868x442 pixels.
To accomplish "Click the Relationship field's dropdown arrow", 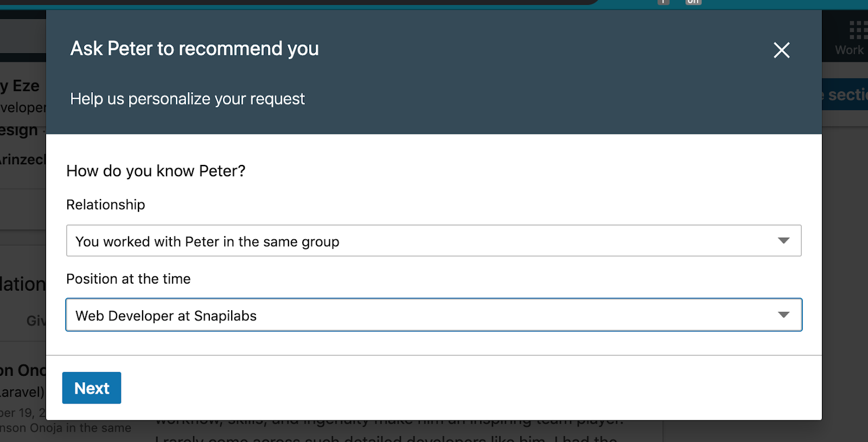I will click(783, 241).
